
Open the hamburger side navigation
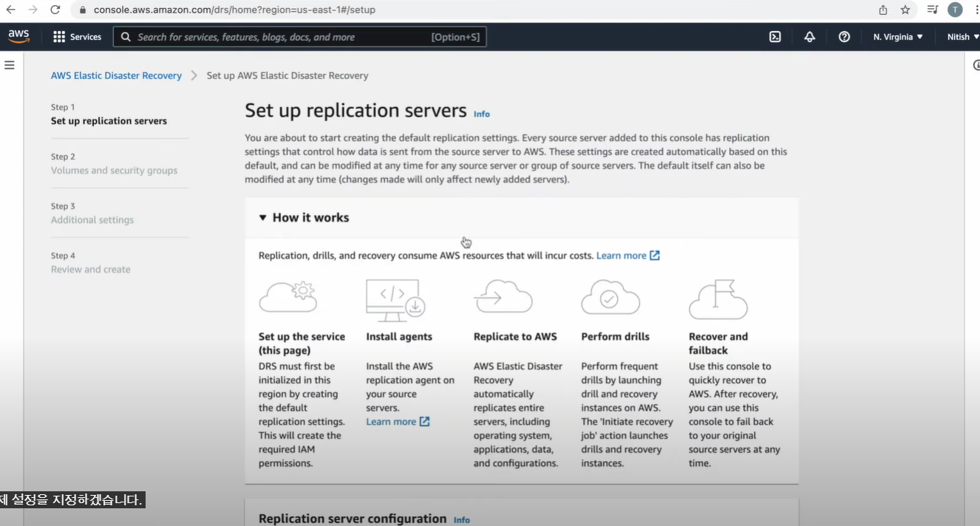[10, 65]
